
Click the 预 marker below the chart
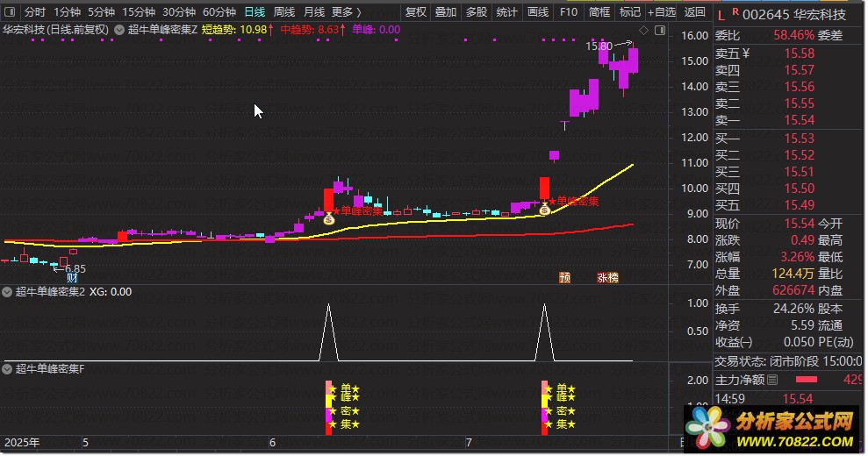564,277
